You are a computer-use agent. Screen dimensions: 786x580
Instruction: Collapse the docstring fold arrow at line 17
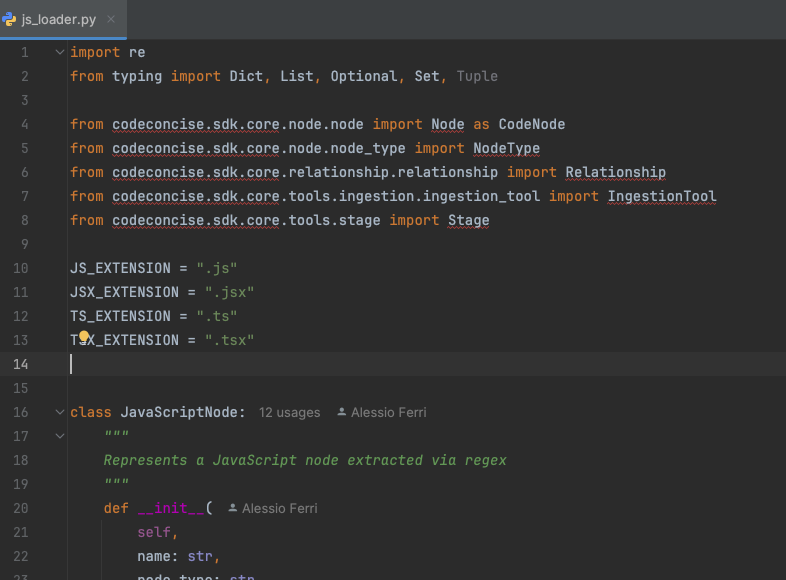[60, 436]
